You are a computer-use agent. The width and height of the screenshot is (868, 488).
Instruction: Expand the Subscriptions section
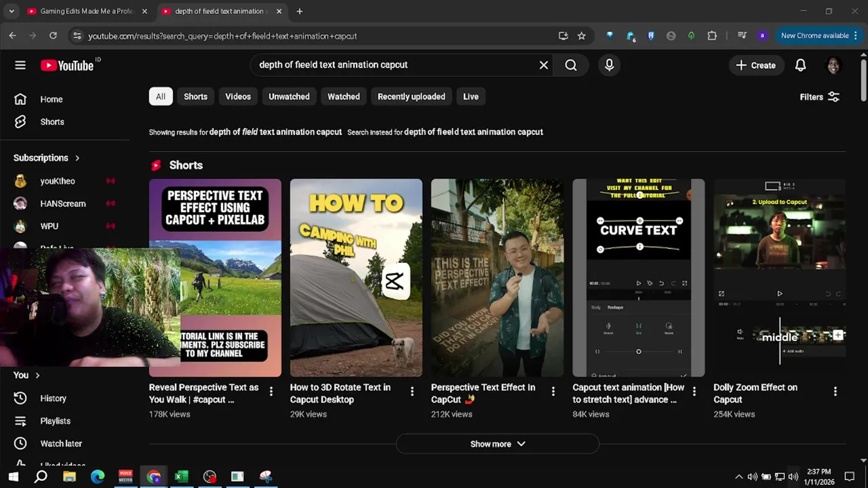click(46, 158)
